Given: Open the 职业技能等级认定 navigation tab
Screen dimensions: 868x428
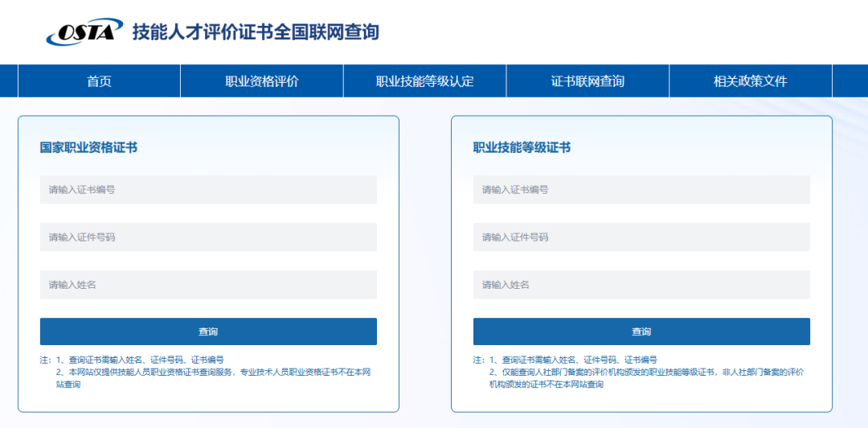Looking at the screenshot, I should click(x=424, y=81).
